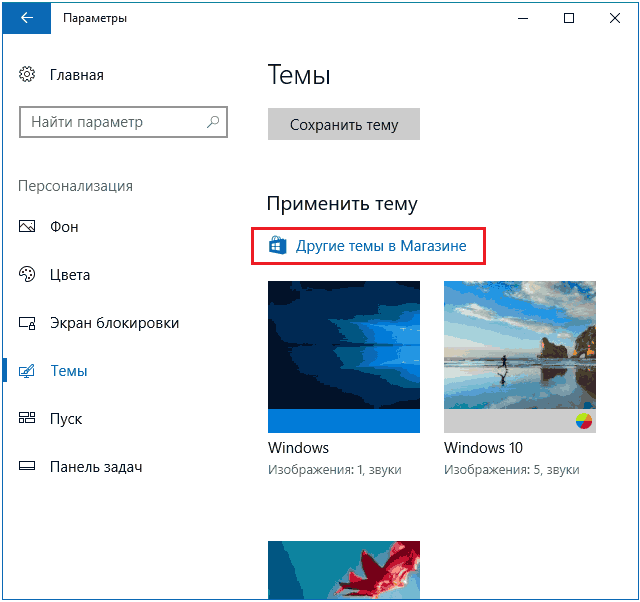Screen dimensions: 640x602
Task: Click the Применить тему heading
Action: click(342, 203)
